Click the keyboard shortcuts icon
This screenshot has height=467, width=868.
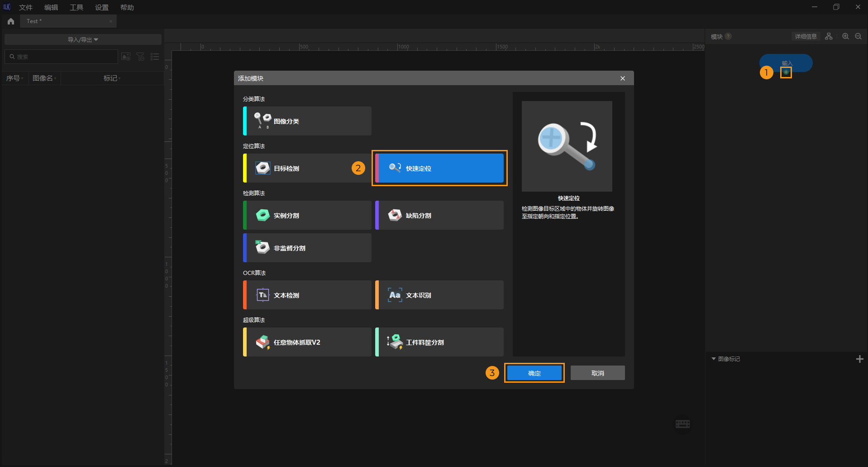pyautogui.click(x=682, y=424)
